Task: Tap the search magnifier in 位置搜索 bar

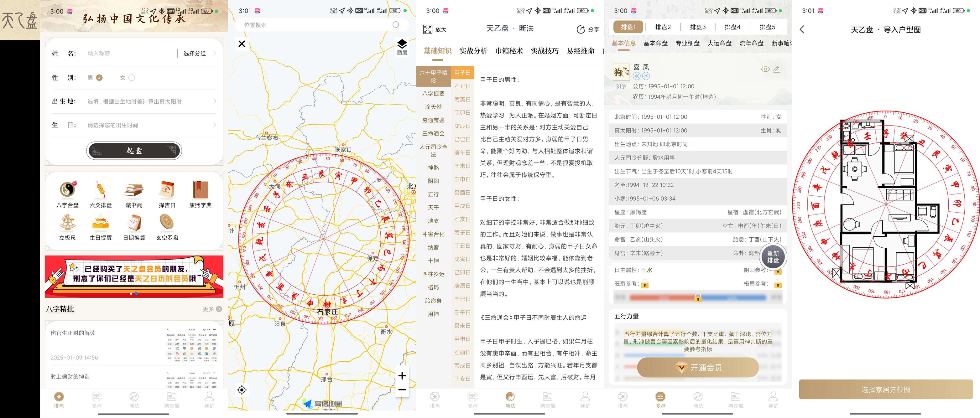Action: [396, 25]
